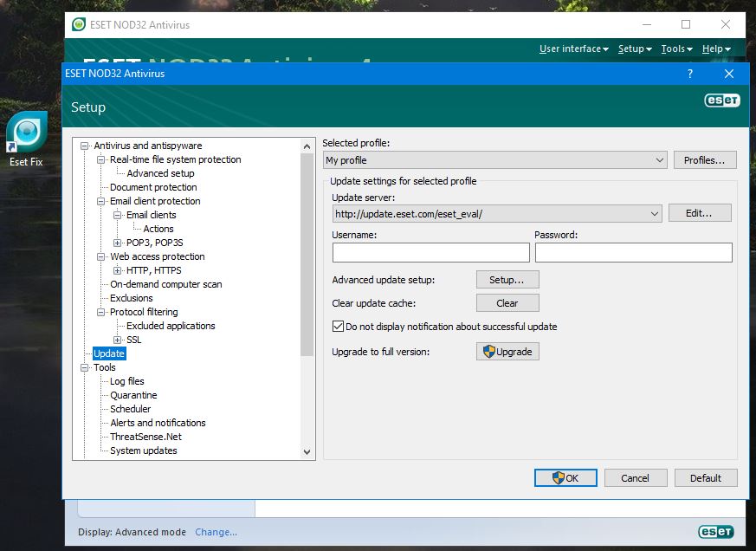
Task: Open the Eset Fix desktop shortcut icon
Action: click(27, 139)
